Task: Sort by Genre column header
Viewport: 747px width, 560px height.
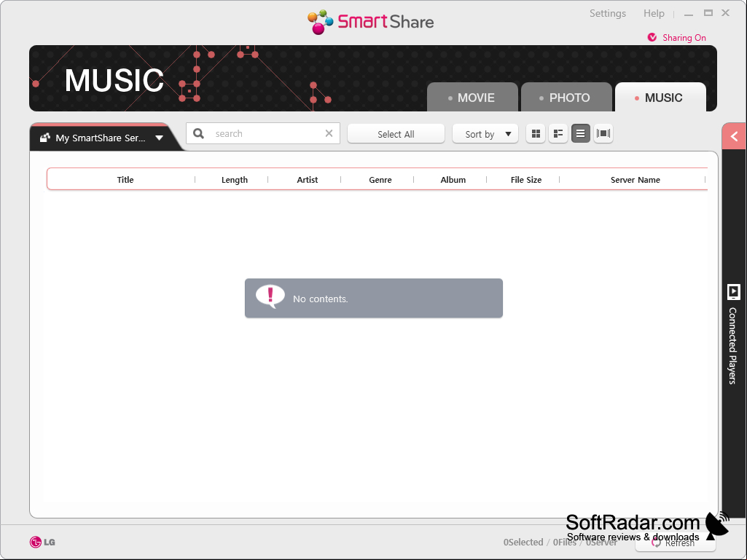Action: tap(380, 180)
